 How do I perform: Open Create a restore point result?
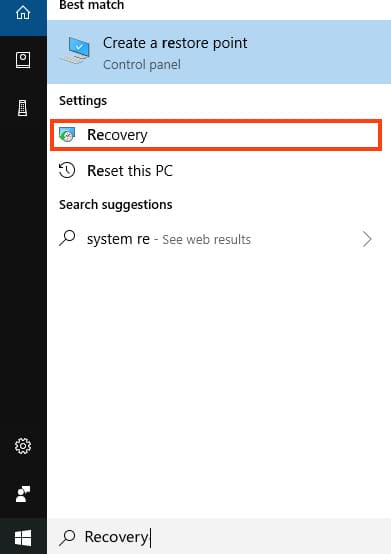pyautogui.click(x=219, y=52)
